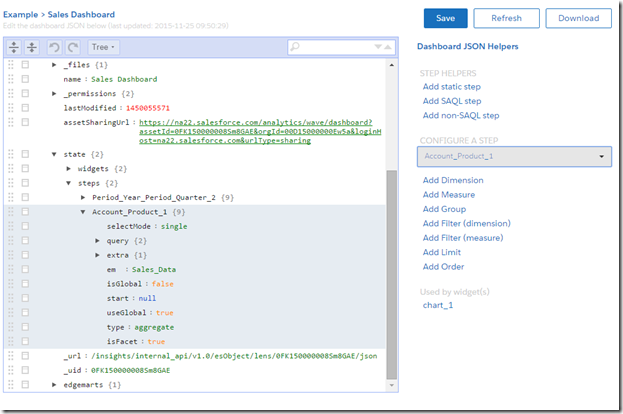
Task: Open action menu box for _files row
Action: [x=25, y=64]
